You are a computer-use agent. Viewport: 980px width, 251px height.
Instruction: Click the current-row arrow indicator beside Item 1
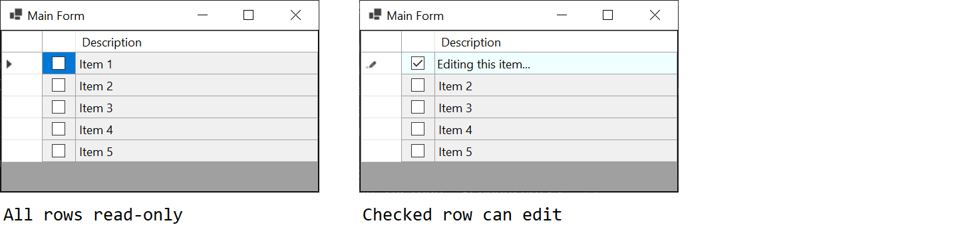(9, 64)
